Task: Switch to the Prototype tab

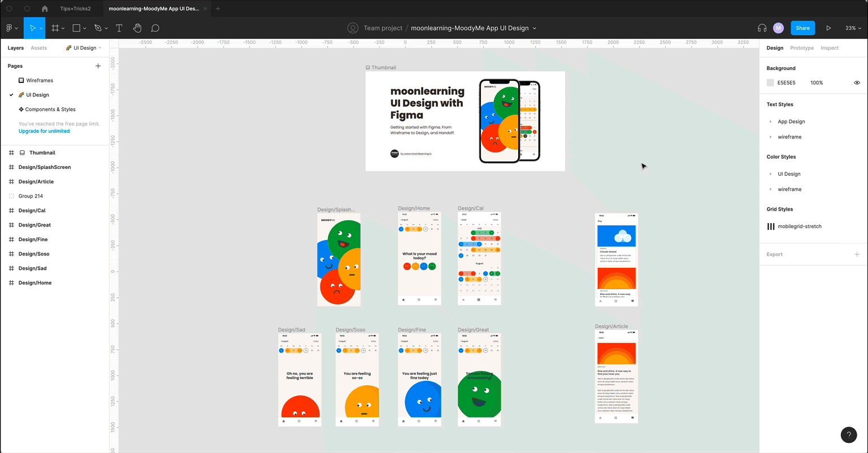Action: click(x=801, y=48)
